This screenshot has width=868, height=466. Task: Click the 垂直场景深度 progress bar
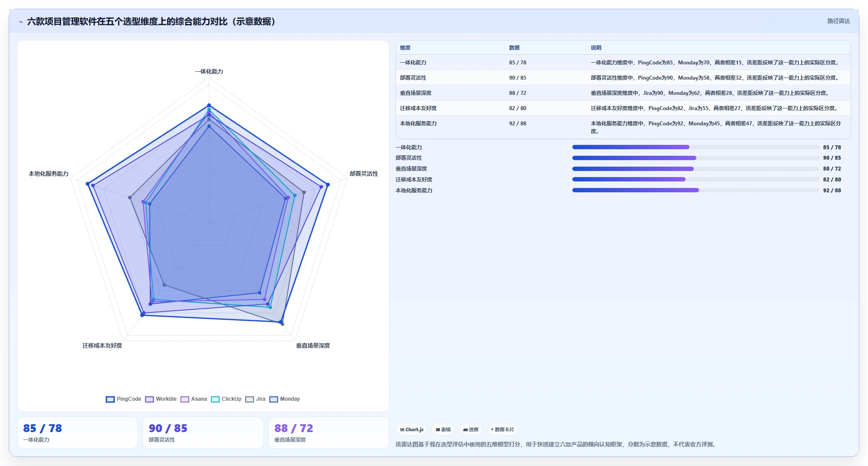696,169
